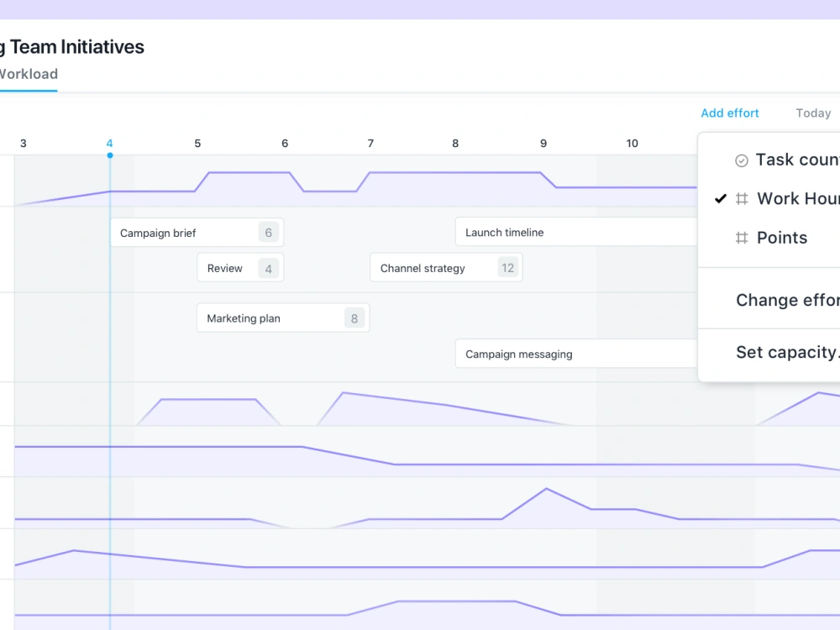Screen dimensions: 840x630
Task: Click the effort badge 6 on Campaign brief
Action: pos(268,232)
